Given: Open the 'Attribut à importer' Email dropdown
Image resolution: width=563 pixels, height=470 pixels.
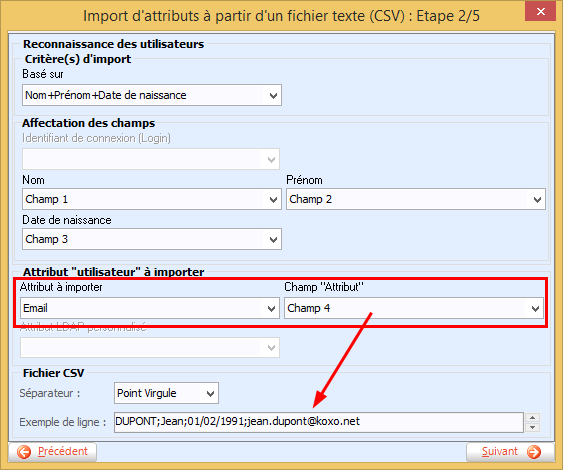Looking at the screenshot, I should tap(271, 308).
